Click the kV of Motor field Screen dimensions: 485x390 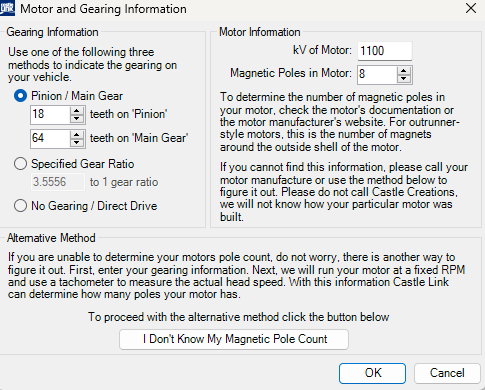[385, 51]
